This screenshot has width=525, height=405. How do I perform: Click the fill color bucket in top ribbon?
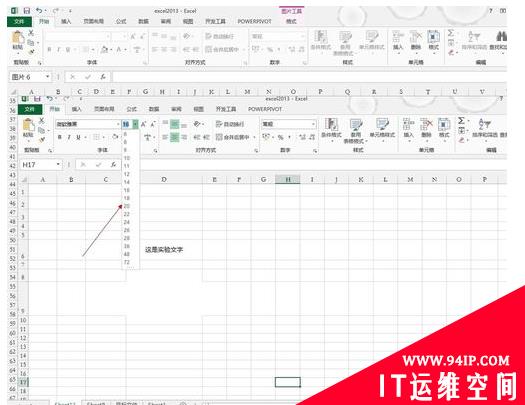tap(104, 50)
